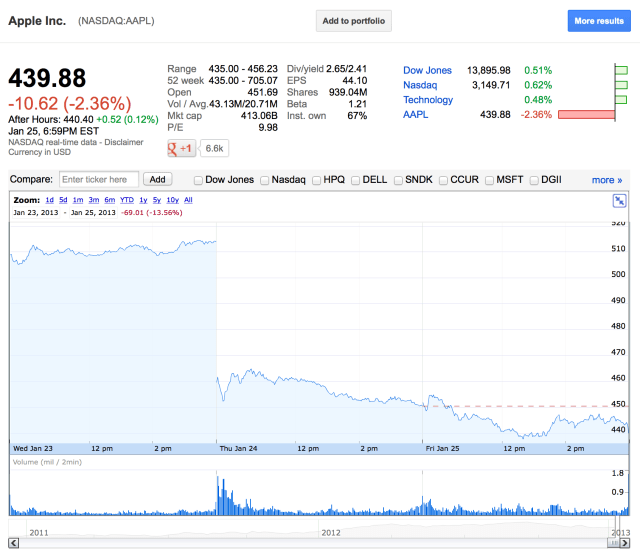Choose the 1y zoom range
This screenshot has width=640, height=551.
tap(143, 200)
